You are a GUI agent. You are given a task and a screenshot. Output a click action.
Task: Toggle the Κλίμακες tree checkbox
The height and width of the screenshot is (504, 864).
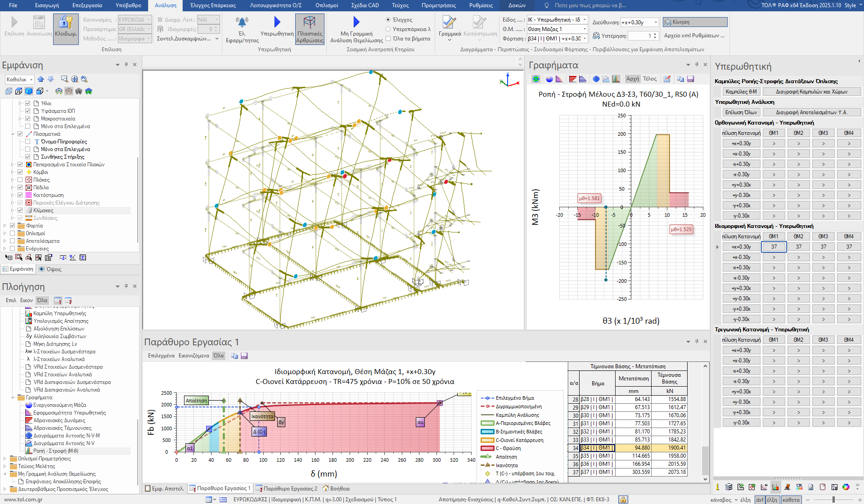pos(20,210)
